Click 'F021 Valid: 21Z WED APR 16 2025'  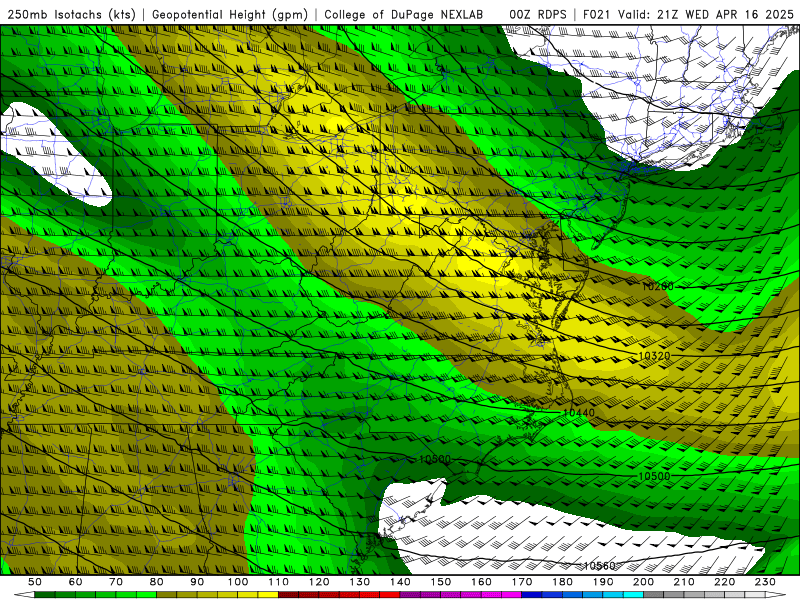688,14
